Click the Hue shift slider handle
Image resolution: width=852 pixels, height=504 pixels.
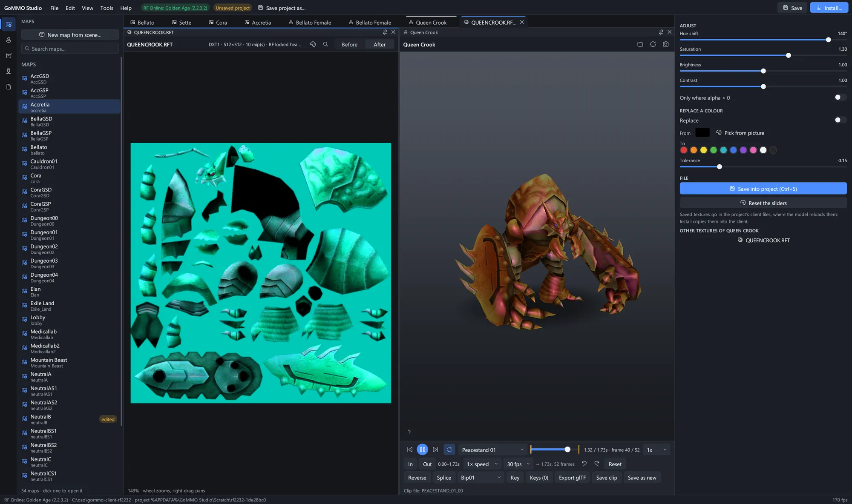click(x=828, y=40)
